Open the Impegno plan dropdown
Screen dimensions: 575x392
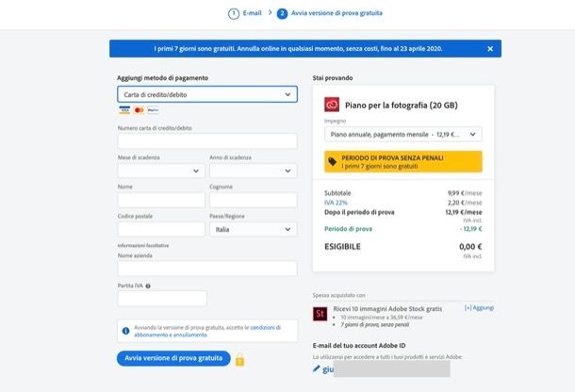pos(403,134)
